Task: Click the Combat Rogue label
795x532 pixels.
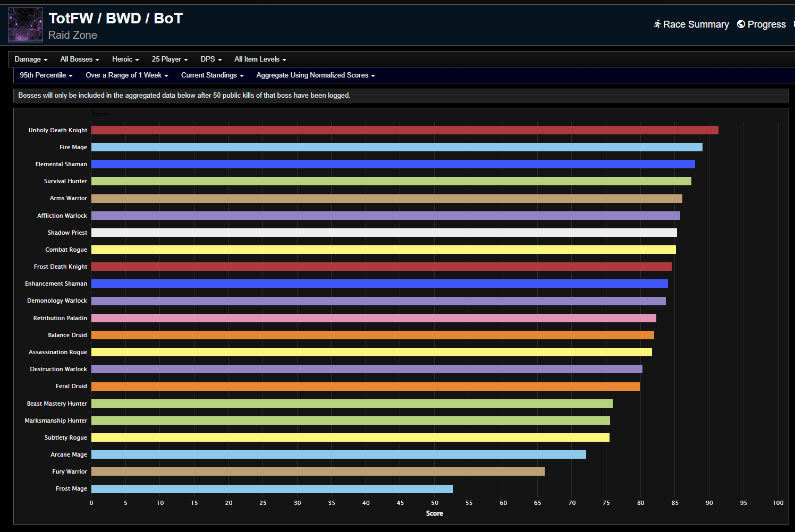Action: point(66,250)
